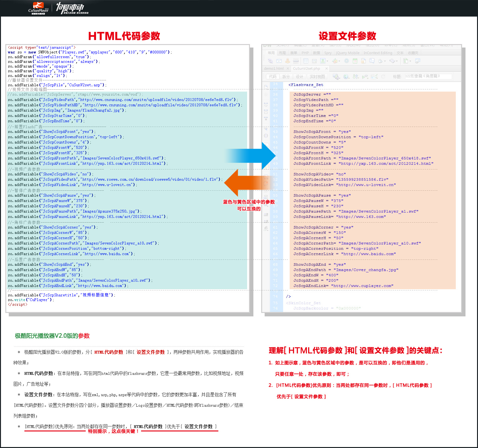The width and height of the screenshot is (478, 448).
Task: Click the Collapse Full Tag icon
Action: [266, 105]
